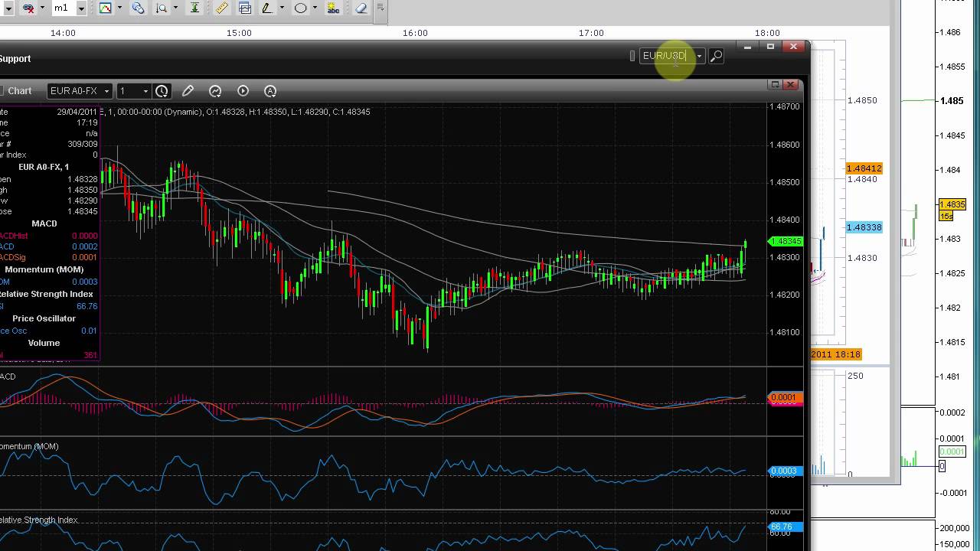Open the m1 timeframe dropdown
Screen dimensions: 980x551
80,8
